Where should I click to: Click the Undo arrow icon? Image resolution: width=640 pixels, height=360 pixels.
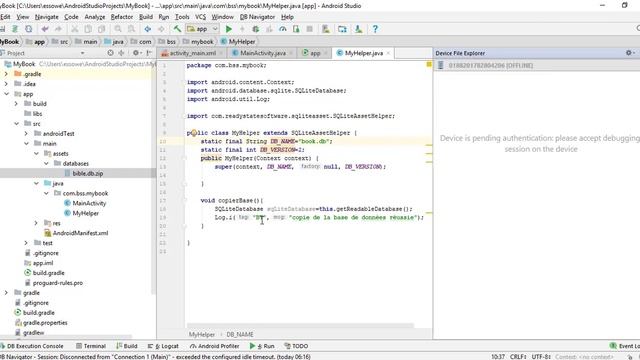tap(44, 29)
